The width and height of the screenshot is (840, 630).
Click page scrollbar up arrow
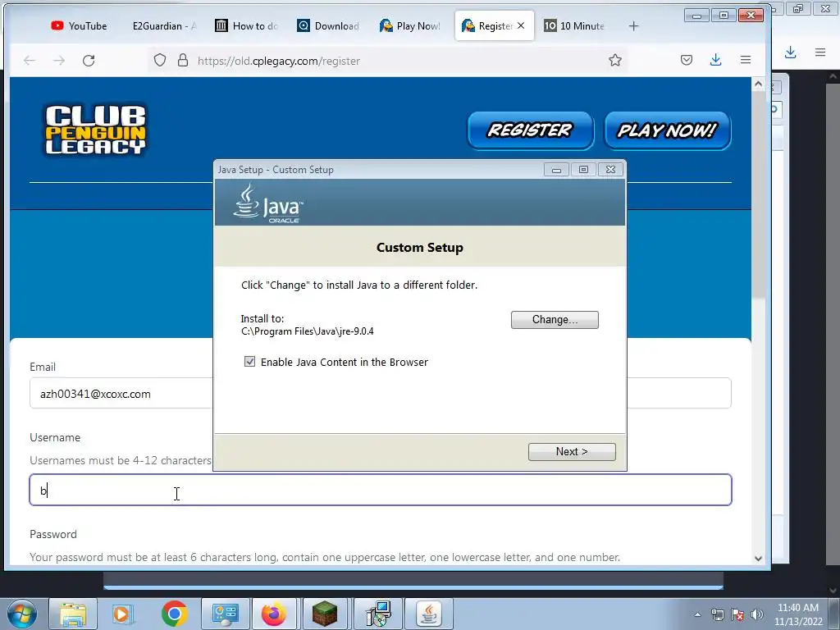click(758, 84)
